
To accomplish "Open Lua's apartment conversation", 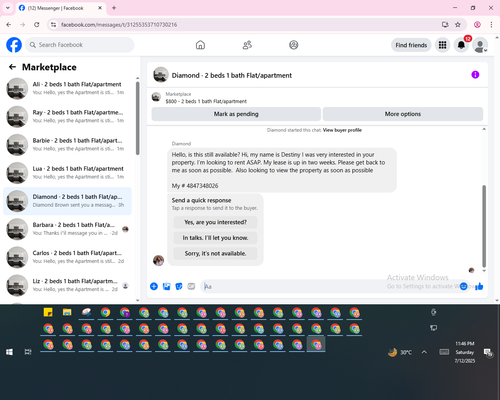I will tap(68, 173).
